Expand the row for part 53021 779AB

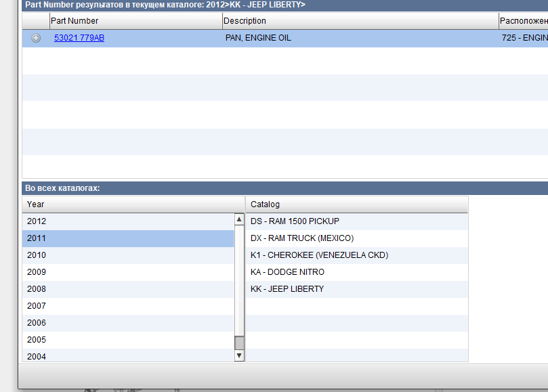[36, 39]
